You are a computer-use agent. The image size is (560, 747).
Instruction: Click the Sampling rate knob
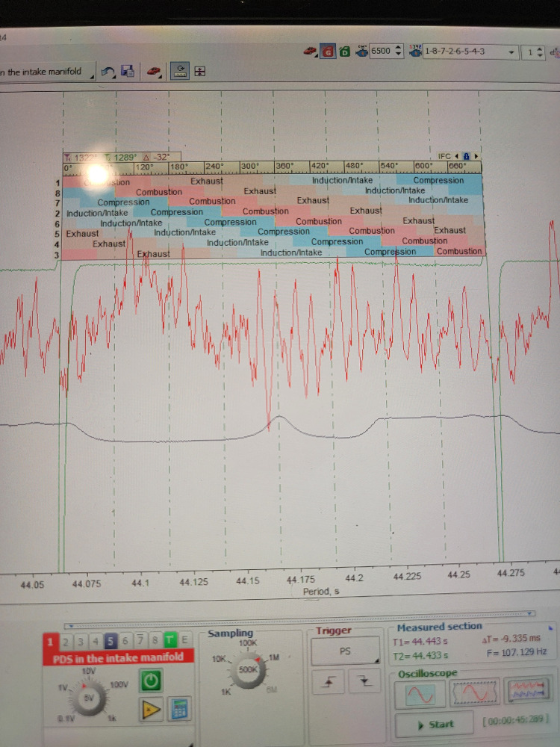248,670
